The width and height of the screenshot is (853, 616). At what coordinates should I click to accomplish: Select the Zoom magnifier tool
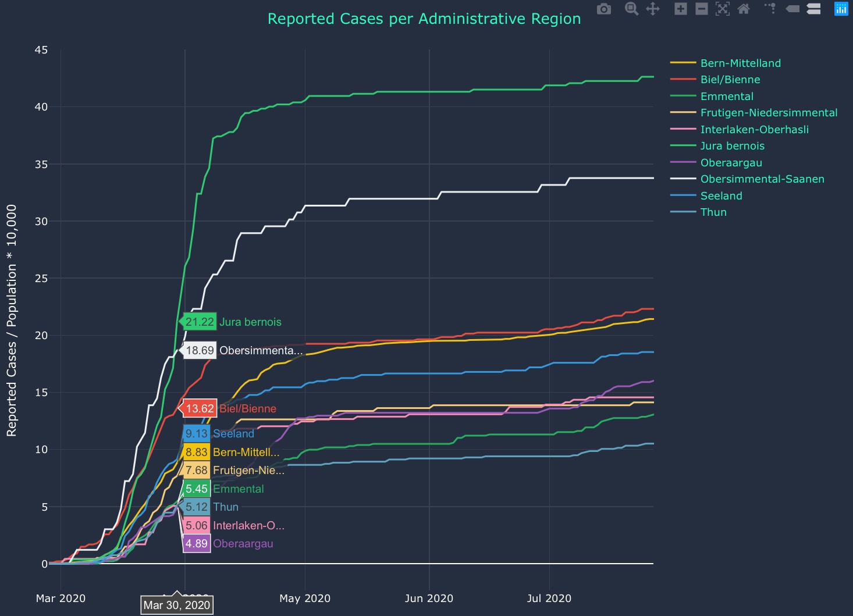631,9
